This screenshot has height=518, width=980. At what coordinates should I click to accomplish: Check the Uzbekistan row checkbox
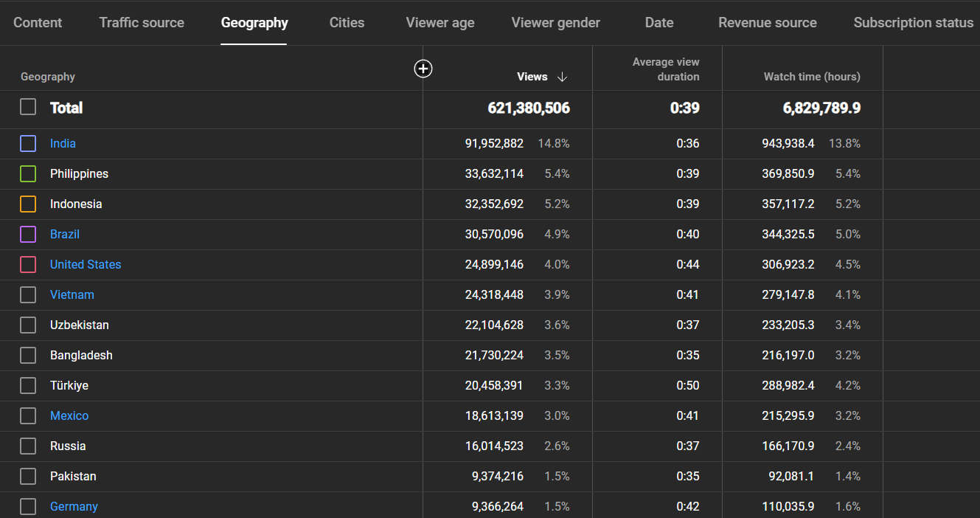(28, 325)
